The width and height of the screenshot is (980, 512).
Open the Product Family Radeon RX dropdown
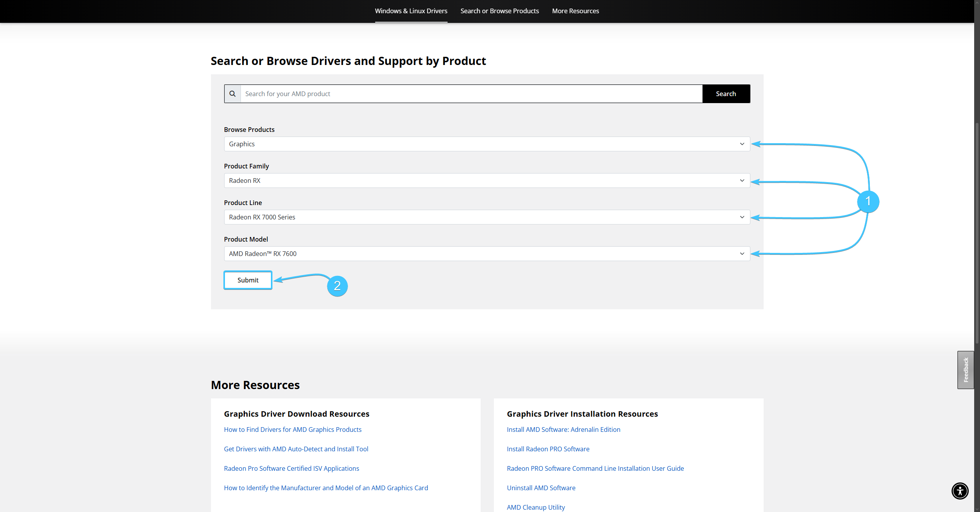[486, 181]
